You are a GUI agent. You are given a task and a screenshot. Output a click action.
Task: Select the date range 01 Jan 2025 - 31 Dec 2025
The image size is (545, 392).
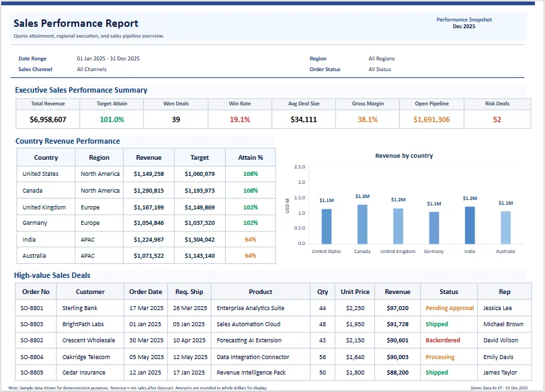point(108,58)
